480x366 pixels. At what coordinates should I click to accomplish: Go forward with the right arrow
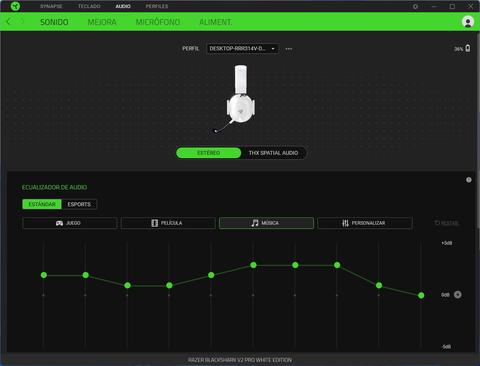(22, 22)
